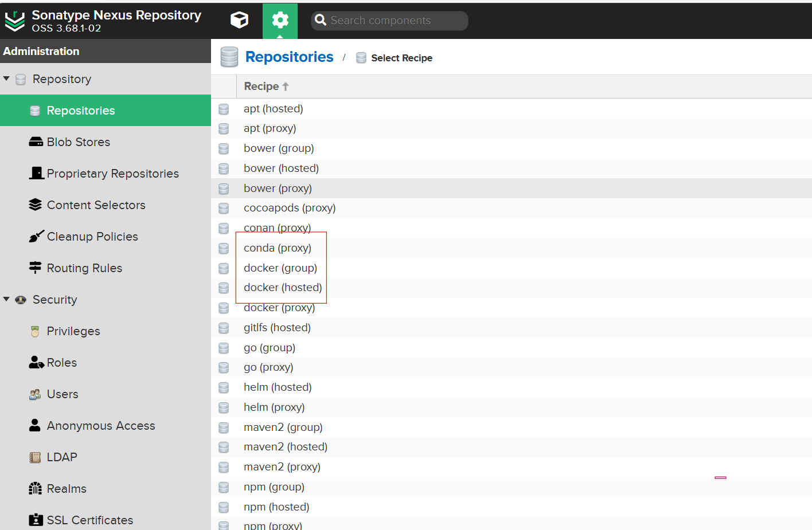Open SSL Certificates page
Image resolution: width=812 pixels, height=530 pixels.
coord(106,519)
